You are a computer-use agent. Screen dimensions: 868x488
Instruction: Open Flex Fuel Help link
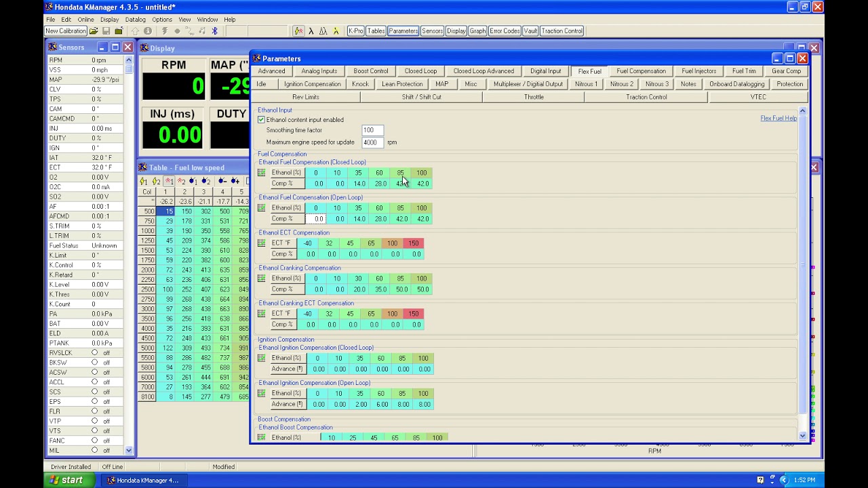click(x=778, y=119)
